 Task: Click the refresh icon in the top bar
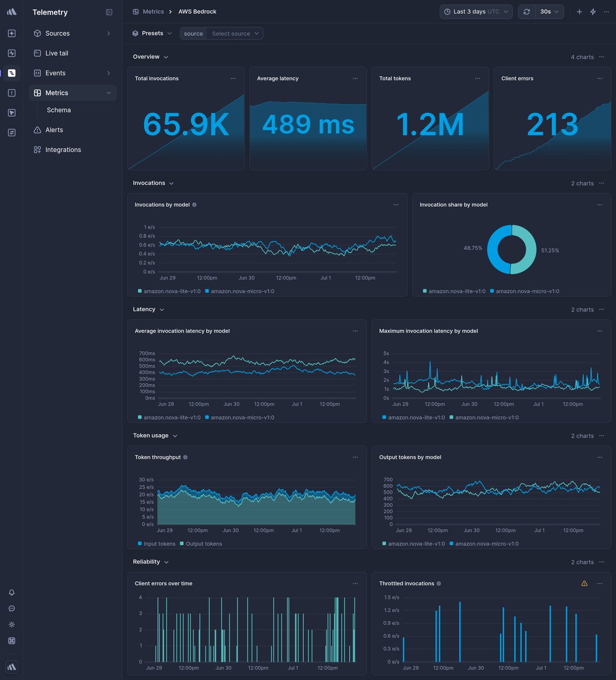(526, 12)
